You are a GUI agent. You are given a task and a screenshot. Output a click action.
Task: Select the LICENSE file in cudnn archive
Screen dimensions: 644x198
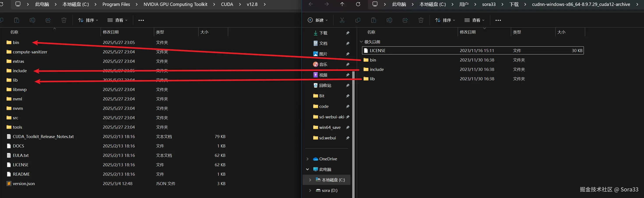click(473, 51)
